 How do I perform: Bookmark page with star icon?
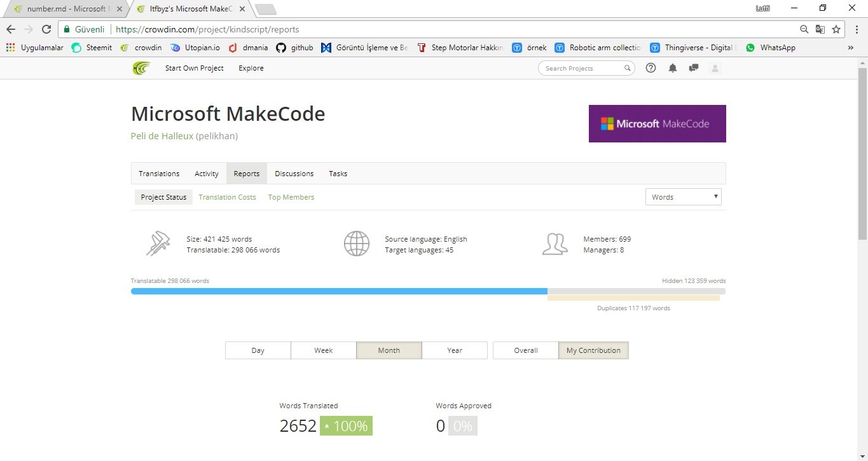coord(836,29)
